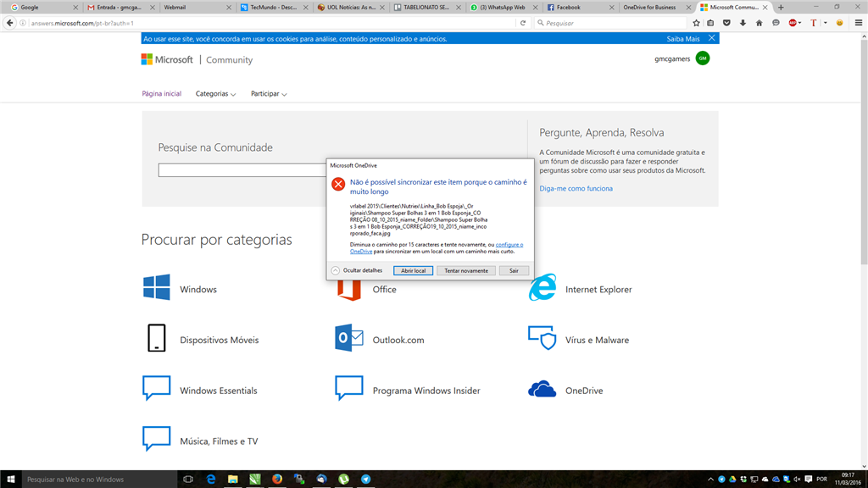Switch to the Webmail tab

(197, 7)
